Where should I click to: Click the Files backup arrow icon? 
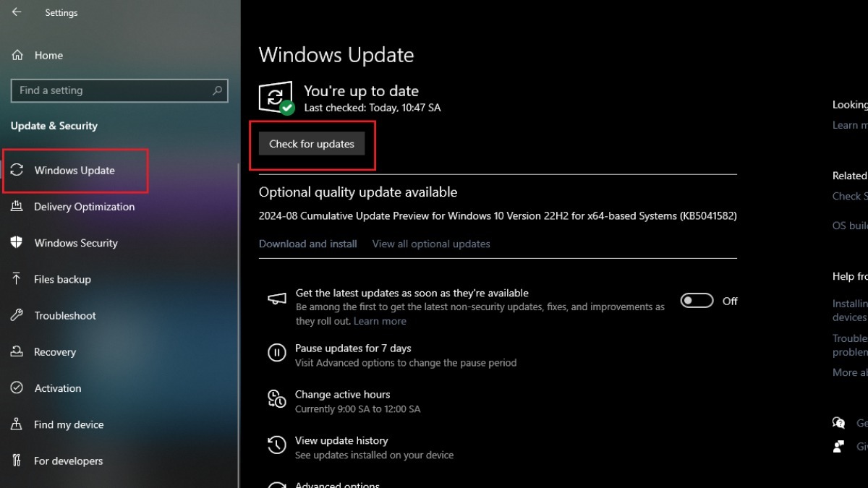tap(17, 279)
